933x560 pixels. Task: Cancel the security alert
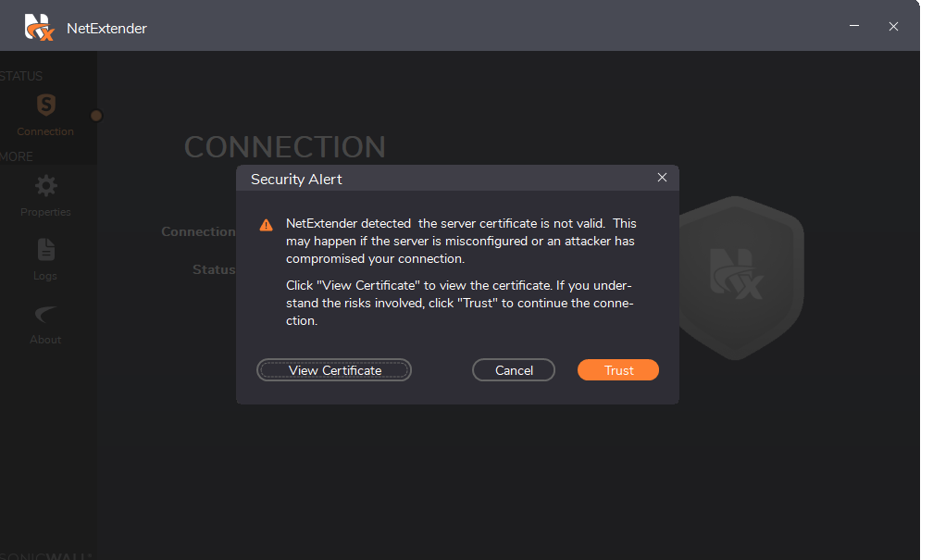(514, 370)
